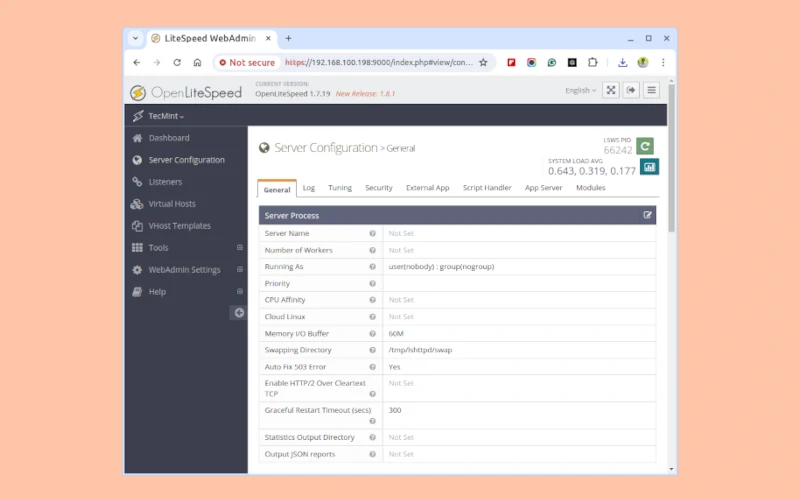
Task: Click the sign out icon
Action: 631,90
